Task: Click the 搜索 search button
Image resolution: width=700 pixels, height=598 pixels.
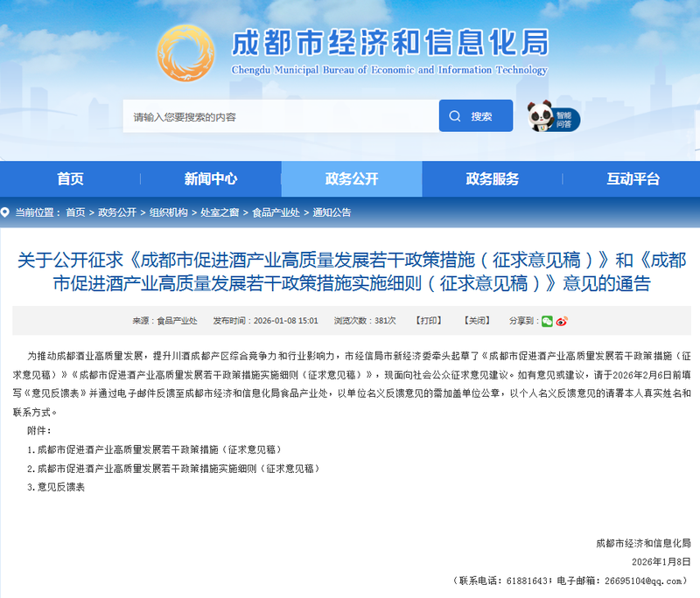Action: click(475, 116)
